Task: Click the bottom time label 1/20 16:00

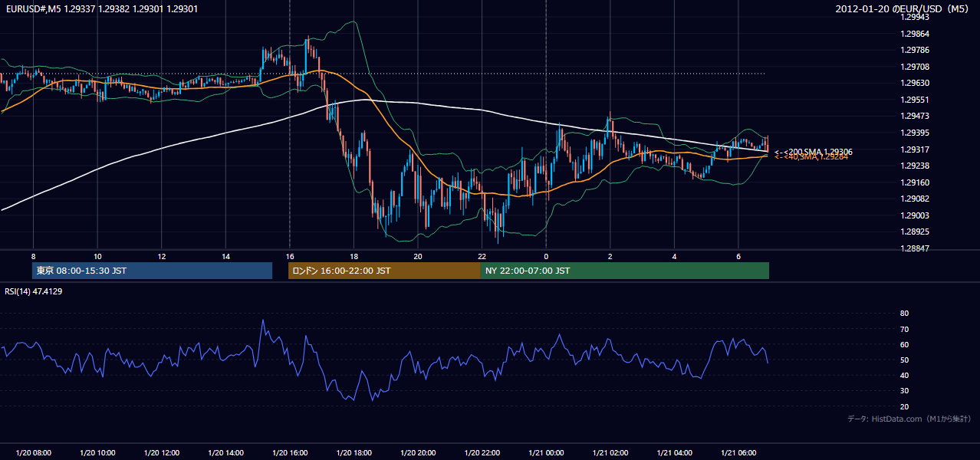Action: tap(290, 453)
